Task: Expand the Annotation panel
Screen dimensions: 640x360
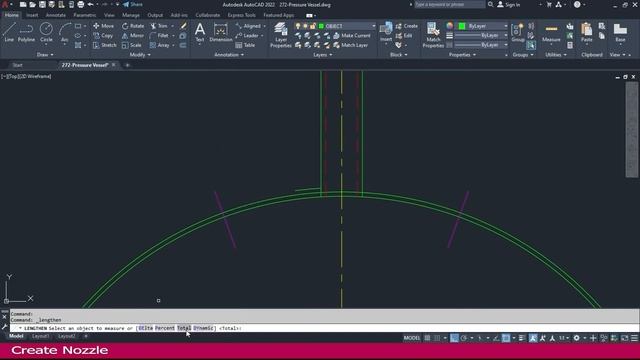Action: (229, 55)
